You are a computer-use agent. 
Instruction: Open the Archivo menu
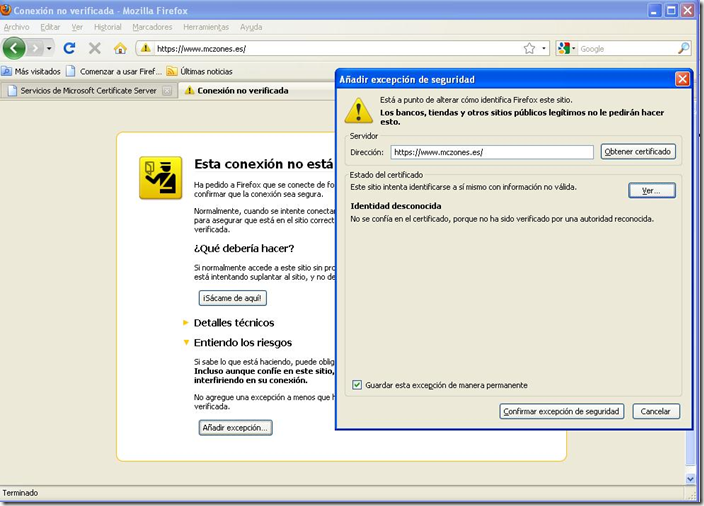pos(17,27)
